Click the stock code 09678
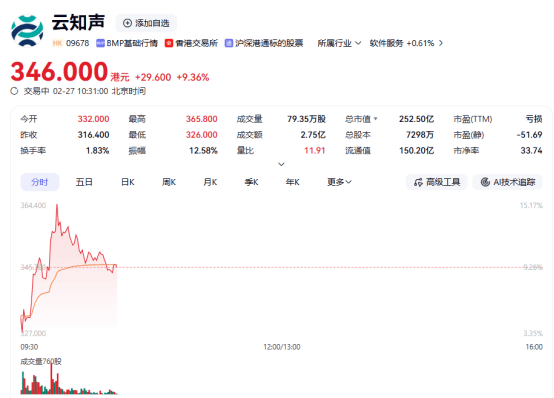The width and height of the screenshot is (554, 398). click(x=78, y=43)
